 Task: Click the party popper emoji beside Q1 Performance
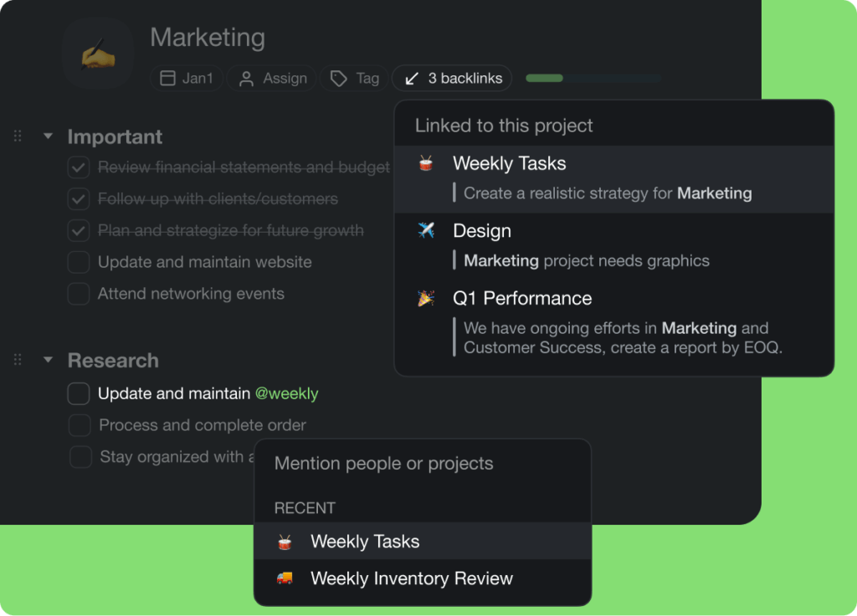click(425, 298)
